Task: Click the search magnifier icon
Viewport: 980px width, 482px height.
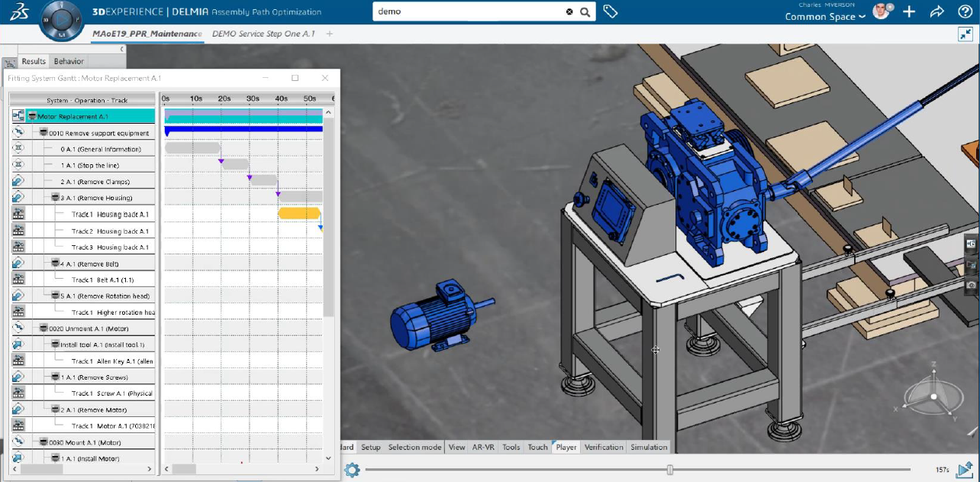Action: pyautogui.click(x=585, y=11)
